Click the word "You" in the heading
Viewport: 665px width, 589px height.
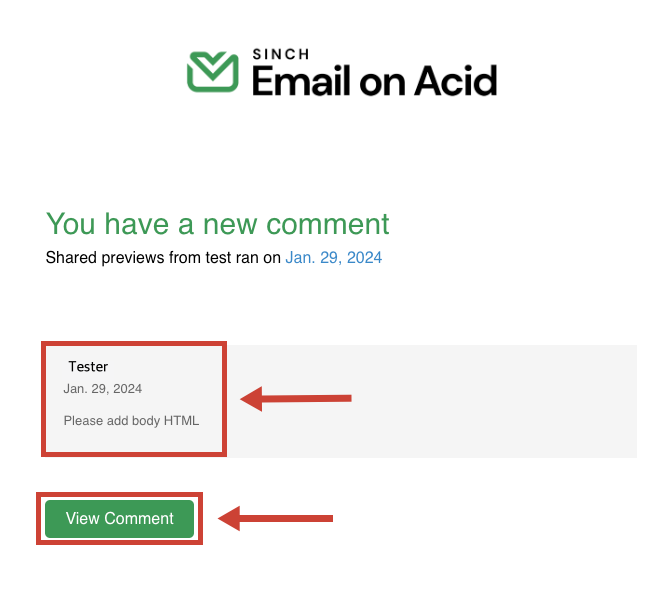[70, 224]
